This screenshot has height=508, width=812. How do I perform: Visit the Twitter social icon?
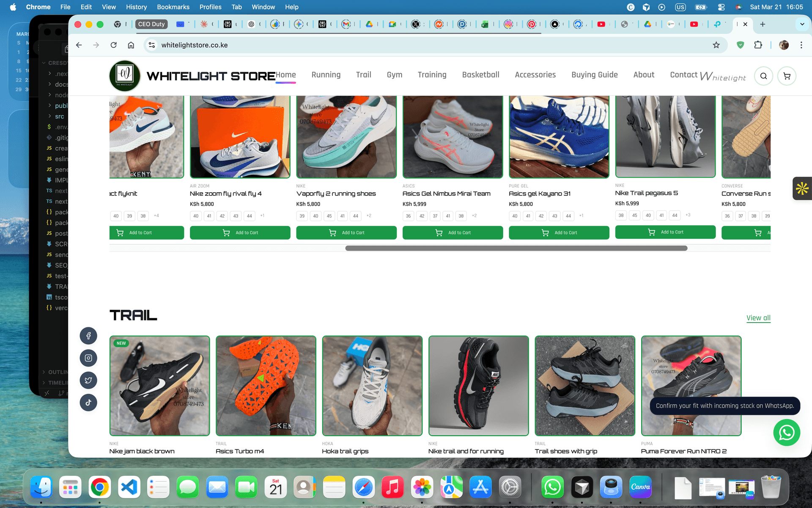(x=88, y=380)
